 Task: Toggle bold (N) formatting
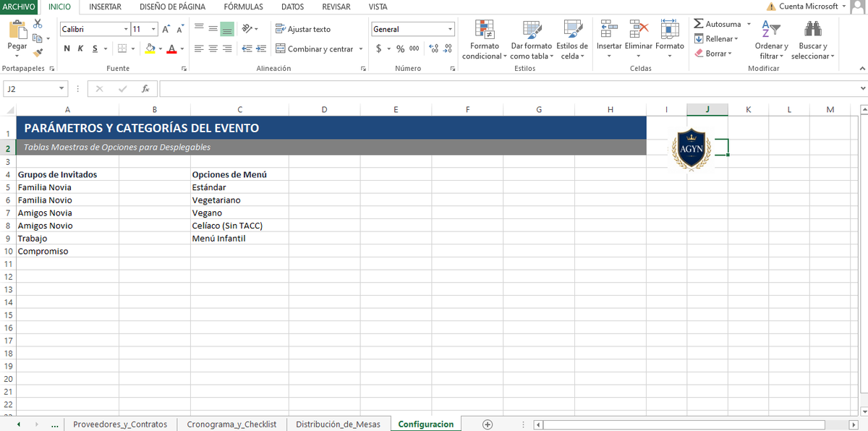[67, 48]
